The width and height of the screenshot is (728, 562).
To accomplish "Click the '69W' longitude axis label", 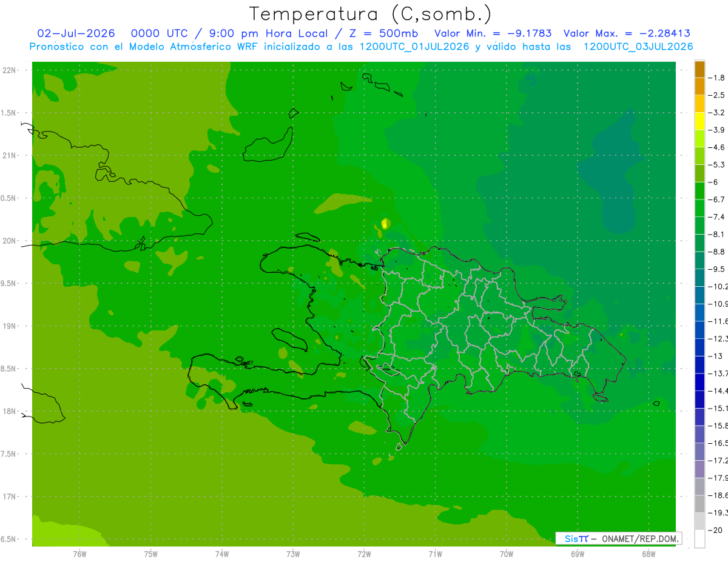I will coord(578,554).
